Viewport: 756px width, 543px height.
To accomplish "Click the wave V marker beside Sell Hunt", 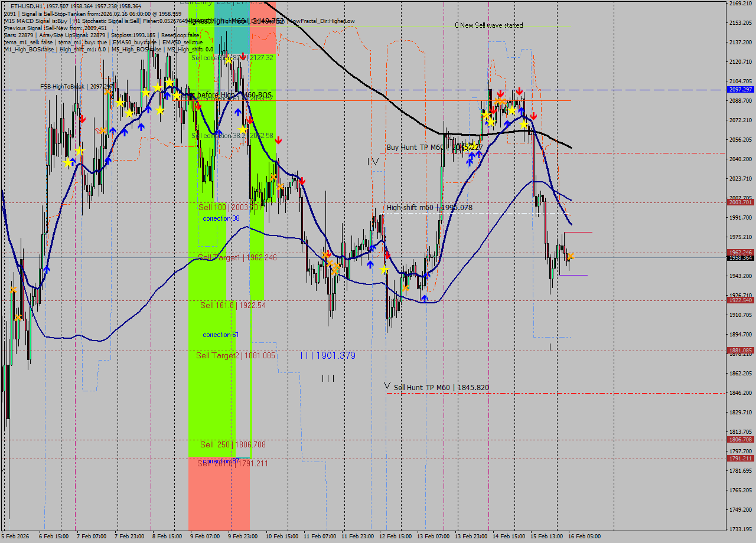I will tap(387, 385).
